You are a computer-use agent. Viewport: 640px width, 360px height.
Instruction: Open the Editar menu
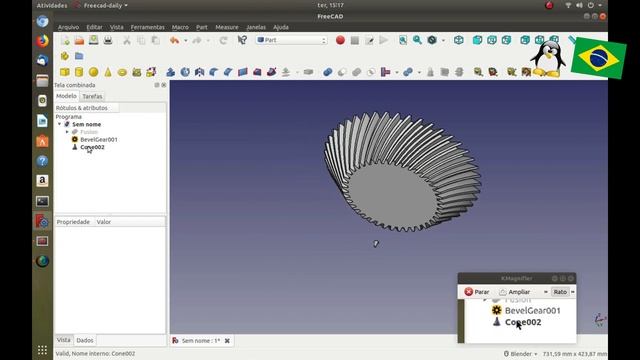[94, 27]
